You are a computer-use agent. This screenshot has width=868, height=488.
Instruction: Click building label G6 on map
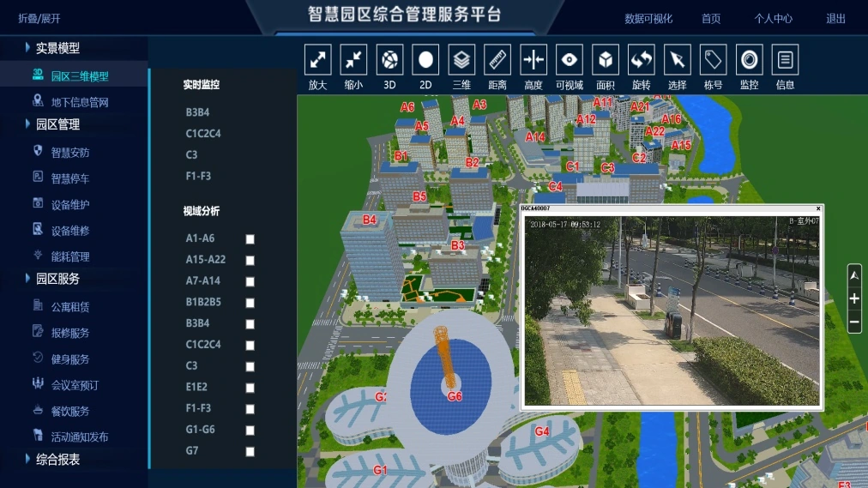pos(455,396)
